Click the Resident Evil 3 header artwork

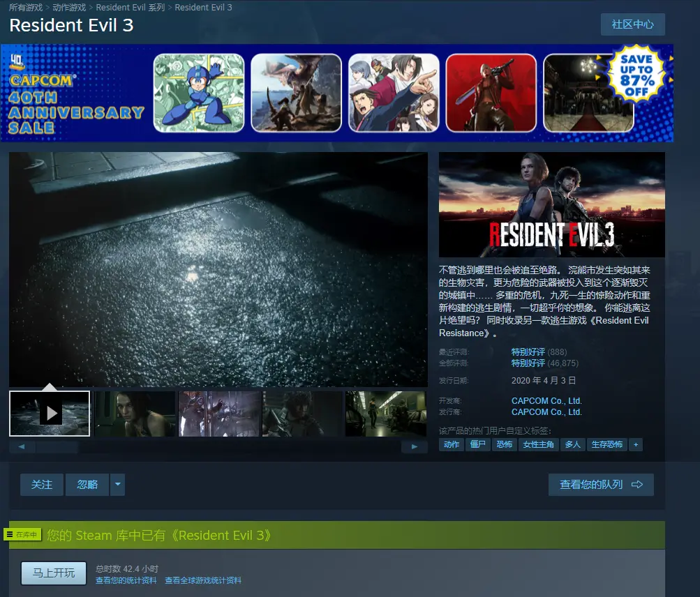[x=552, y=204]
